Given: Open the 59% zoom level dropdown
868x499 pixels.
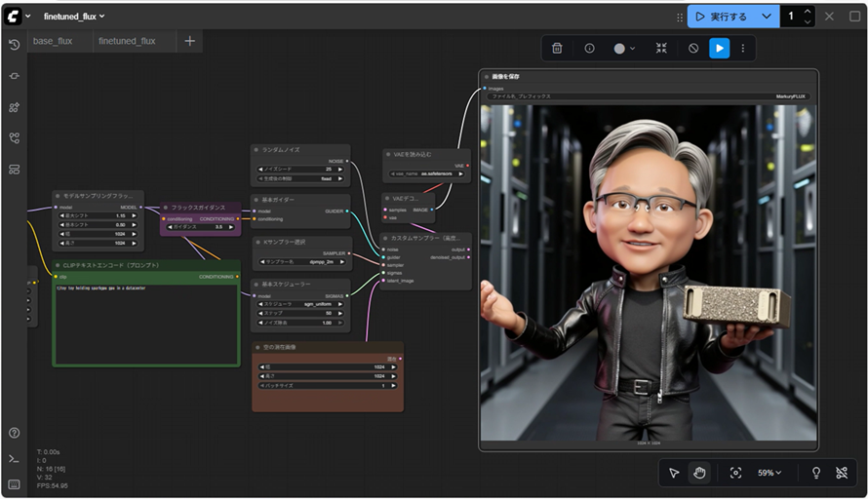Looking at the screenshot, I should tap(769, 473).
